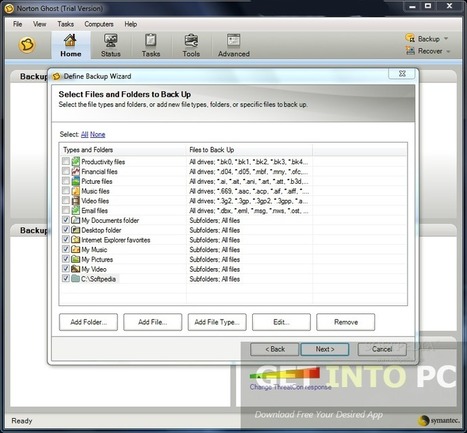Close the Define Backup Wizard dialog

pos(402,74)
